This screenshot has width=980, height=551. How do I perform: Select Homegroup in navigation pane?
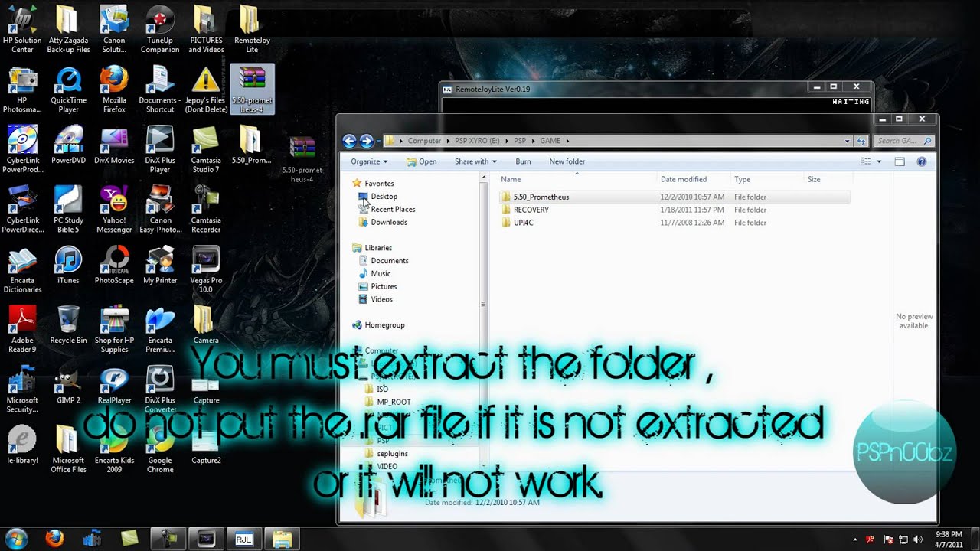378,324
